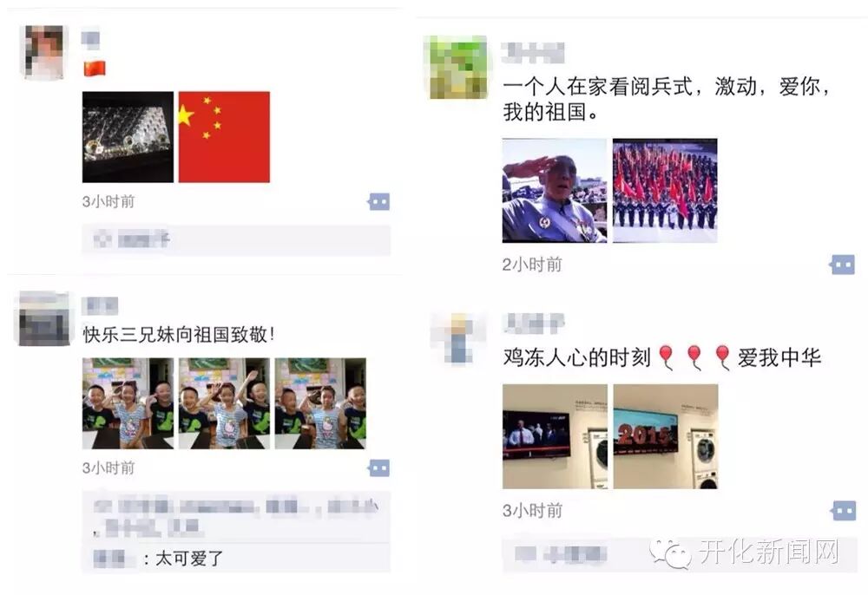The image size is (868, 595).
Task: View first photo of three saluting children
Action: (x=128, y=403)
